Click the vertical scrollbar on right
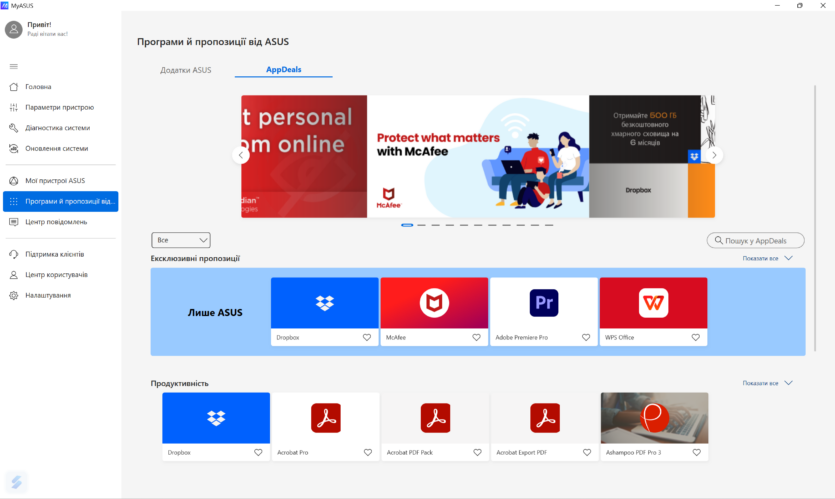Viewport: 835px width, 499px height. 815,218
